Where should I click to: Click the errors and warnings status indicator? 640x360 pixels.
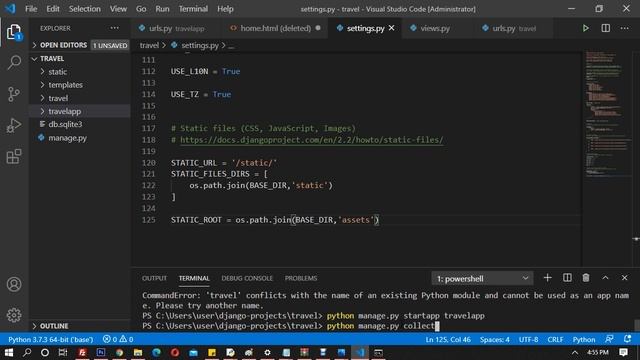tap(118, 339)
